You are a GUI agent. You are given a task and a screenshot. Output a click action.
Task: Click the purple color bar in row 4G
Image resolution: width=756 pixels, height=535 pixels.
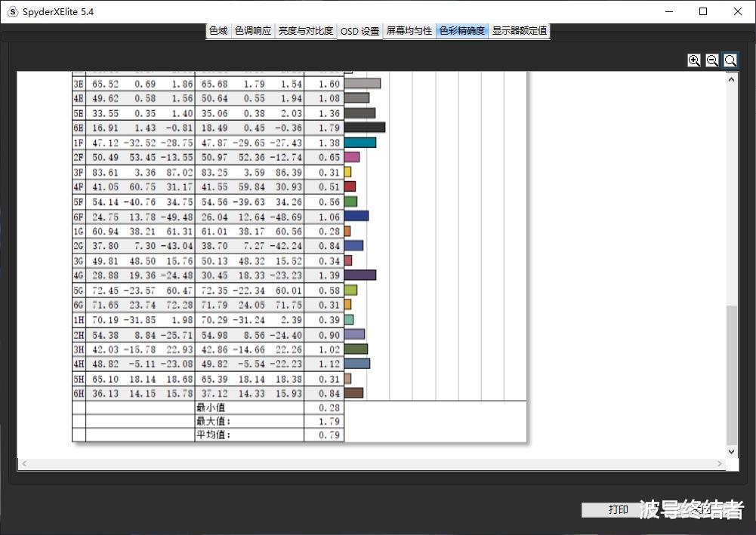click(x=360, y=275)
